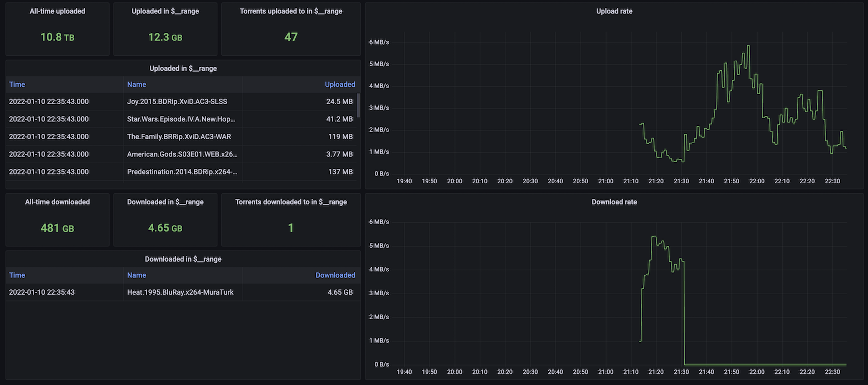Click the Torrents uploaded to panel title
Viewport: 868px width, 385px height.
pos(291,11)
